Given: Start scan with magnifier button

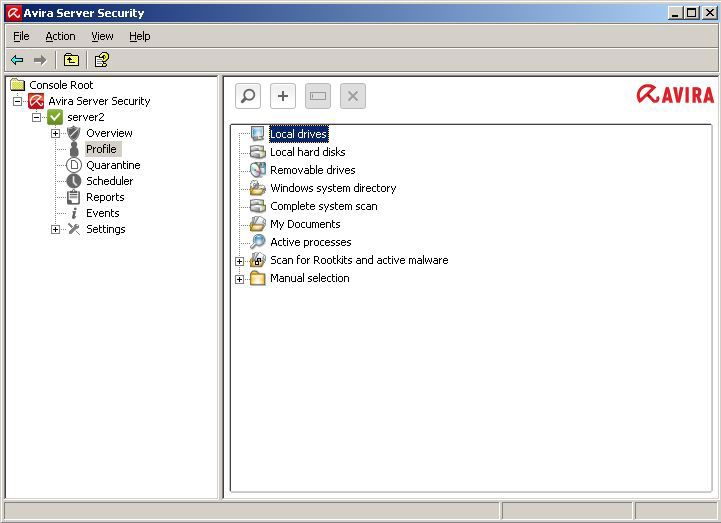Looking at the screenshot, I should pyautogui.click(x=248, y=96).
